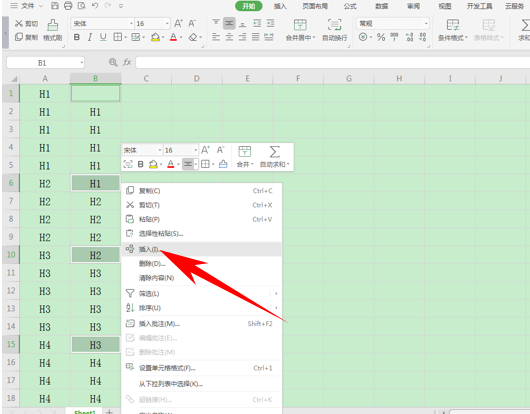Screen dimensions: 530x414
Task: Click the increase font size icon
Action: pyautogui.click(x=178, y=23)
